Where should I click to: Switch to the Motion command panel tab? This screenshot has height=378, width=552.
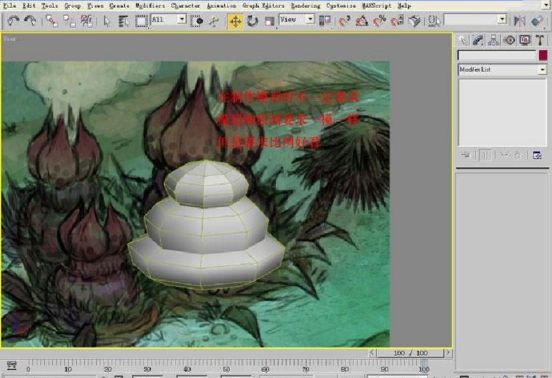point(509,40)
